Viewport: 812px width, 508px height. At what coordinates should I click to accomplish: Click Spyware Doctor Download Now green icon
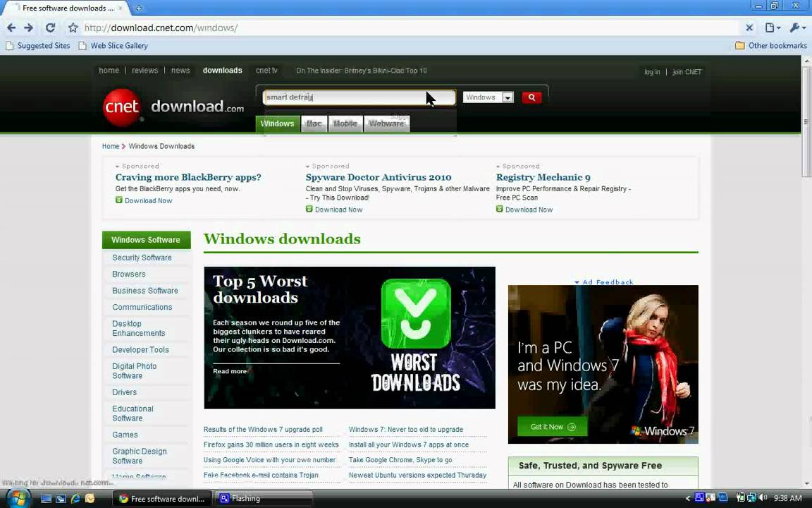[x=309, y=209]
